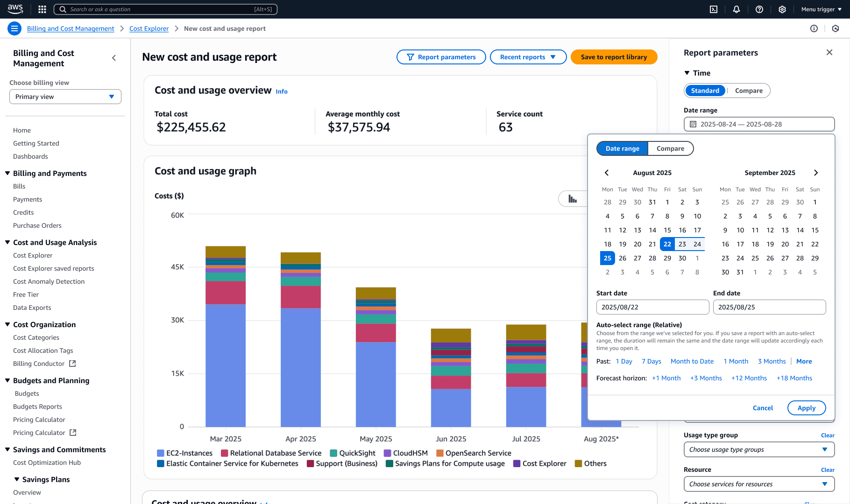Open the AWS home logo

tap(15, 9)
